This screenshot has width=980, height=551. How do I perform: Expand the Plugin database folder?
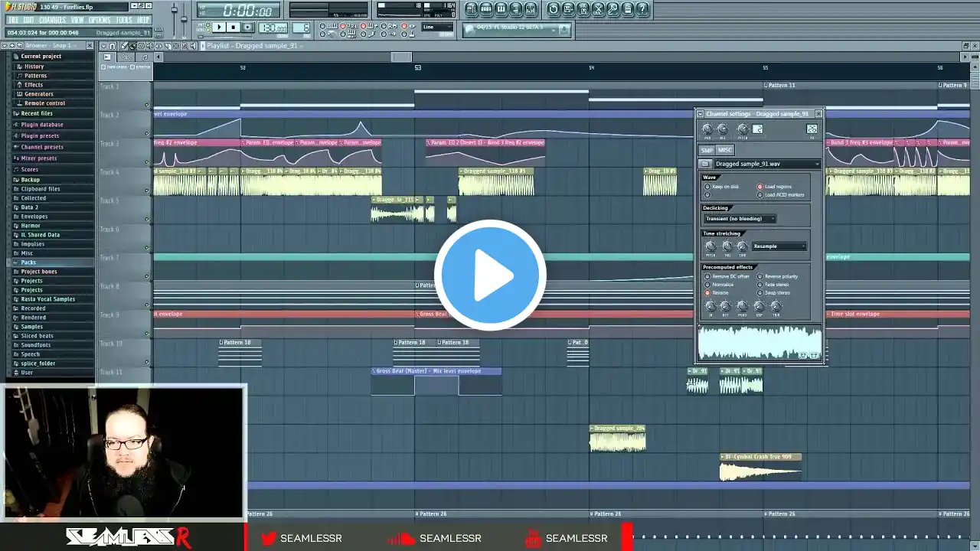click(x=42, y=125)
